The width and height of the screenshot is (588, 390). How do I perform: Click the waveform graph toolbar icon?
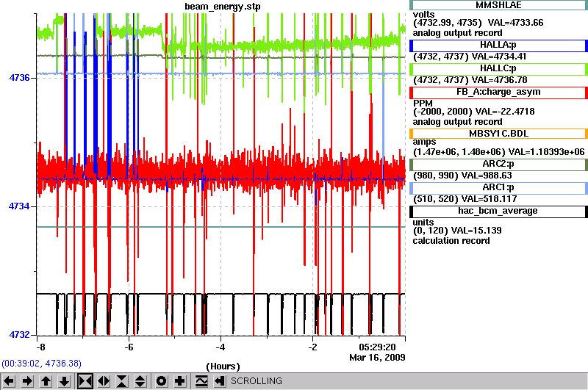(x=201, y=381)
